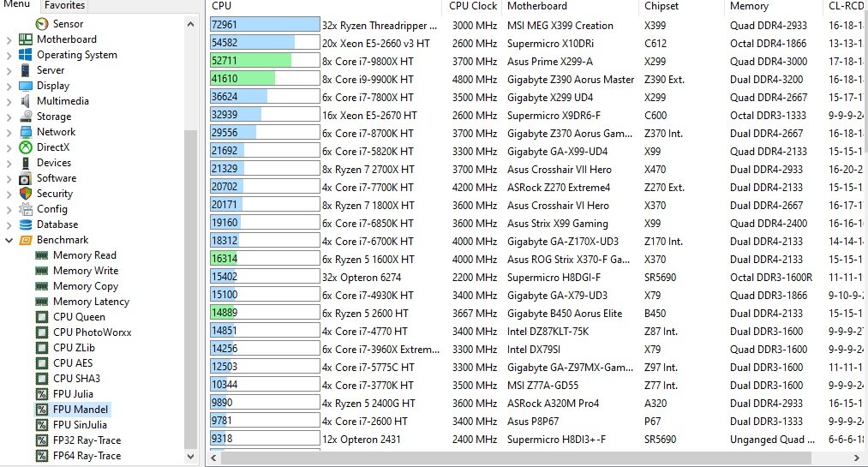Click the FP32 Ray-Trace percent icon
This screenshot has width=868, height=467.
click(x=41, y=440)
